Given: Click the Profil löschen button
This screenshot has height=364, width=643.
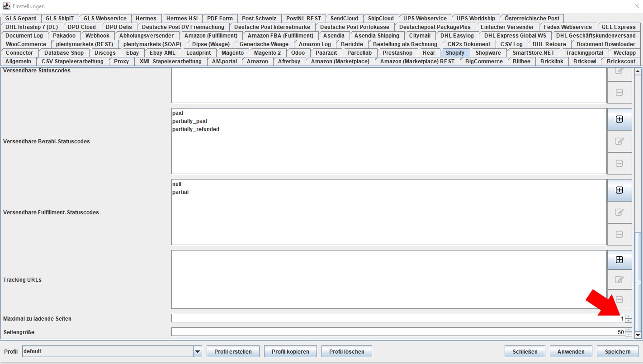Looking at the screenshot, I should tap(346, 351).
